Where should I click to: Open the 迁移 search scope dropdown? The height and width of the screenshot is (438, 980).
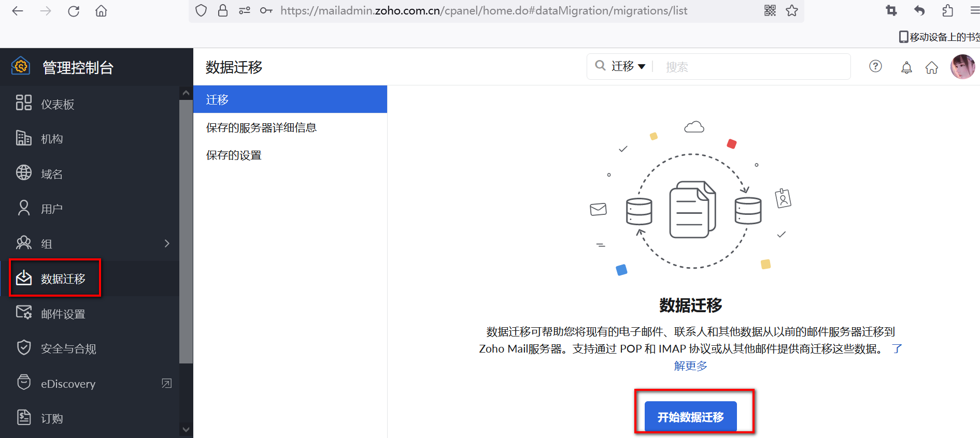(x=628, y=66)
